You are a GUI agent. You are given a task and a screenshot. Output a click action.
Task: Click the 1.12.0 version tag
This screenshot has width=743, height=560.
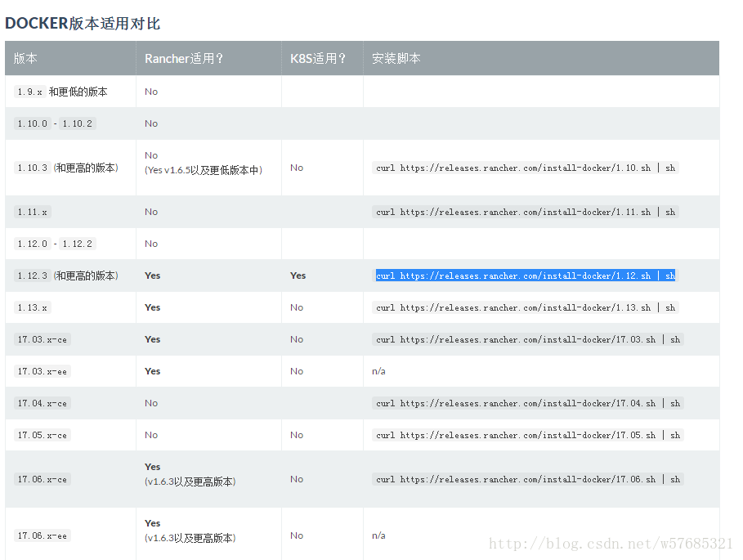point(32,244)
